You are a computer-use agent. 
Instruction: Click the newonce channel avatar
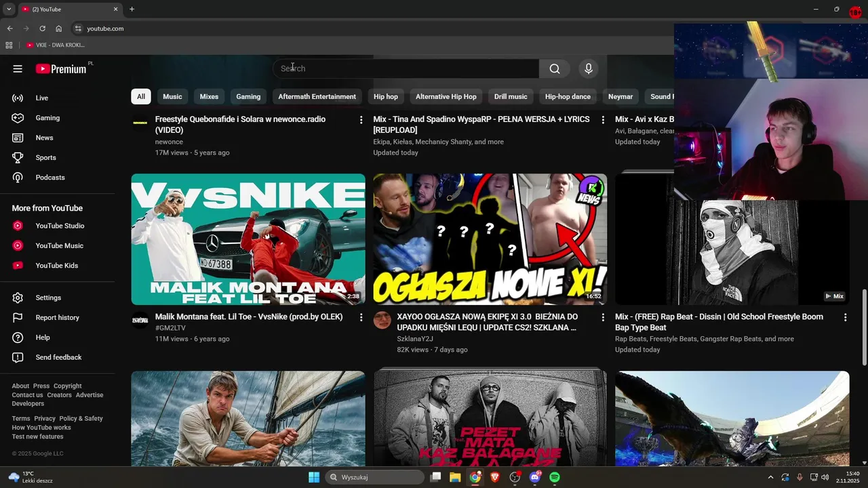tap(140, 123)
